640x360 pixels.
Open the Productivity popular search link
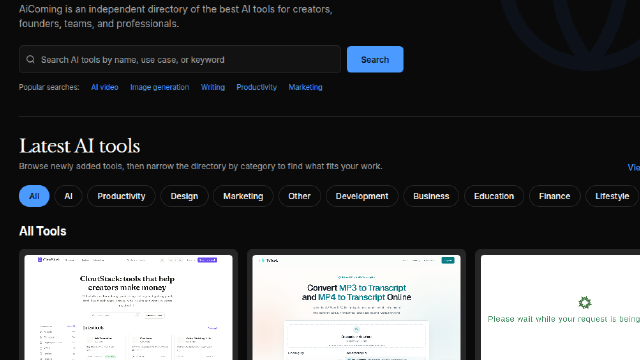[x=256, y=87]
